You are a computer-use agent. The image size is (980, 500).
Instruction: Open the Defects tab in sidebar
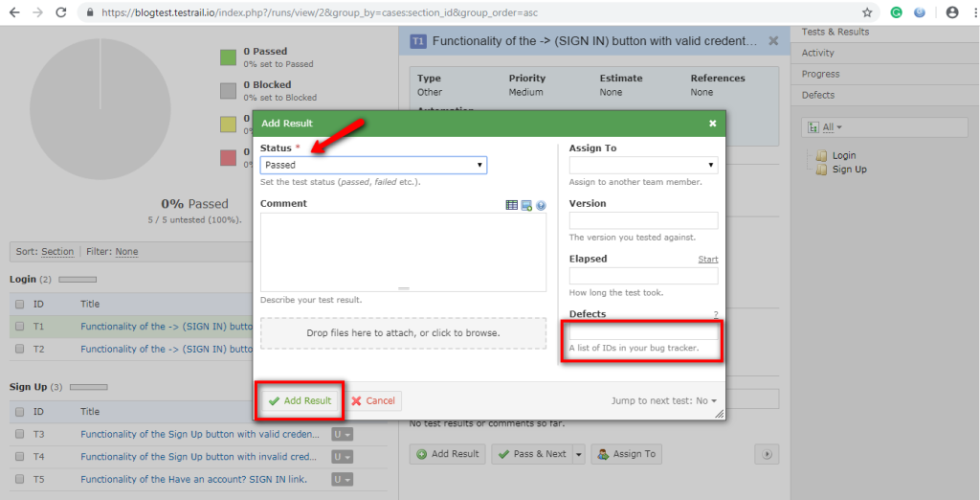pyautogui.click(x=818, y=95)
